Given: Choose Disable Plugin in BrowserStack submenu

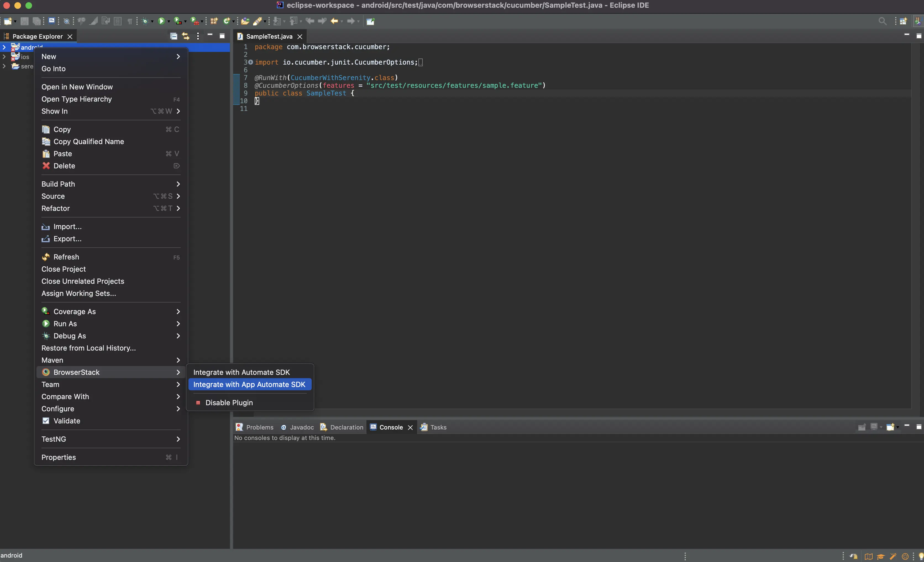Looking at the screenshot, I should point(229,402).
